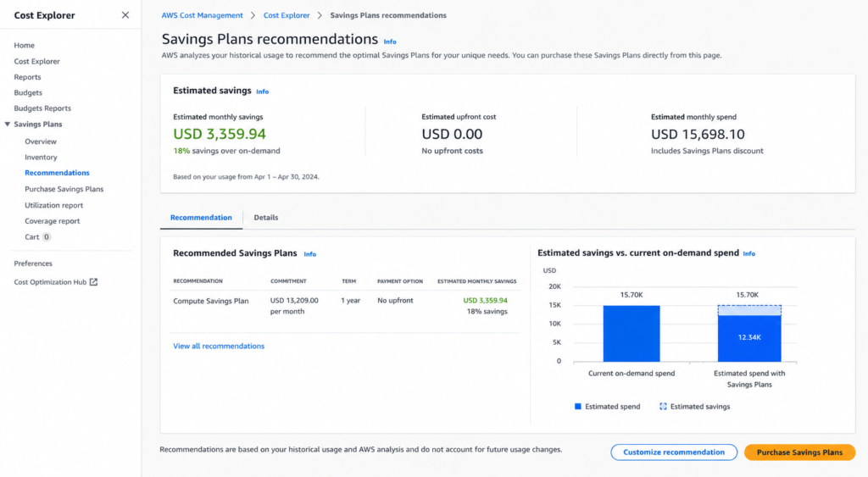
Task: Click the USD 13,209.00 commitment cell
Action: (x=294, y=306)
